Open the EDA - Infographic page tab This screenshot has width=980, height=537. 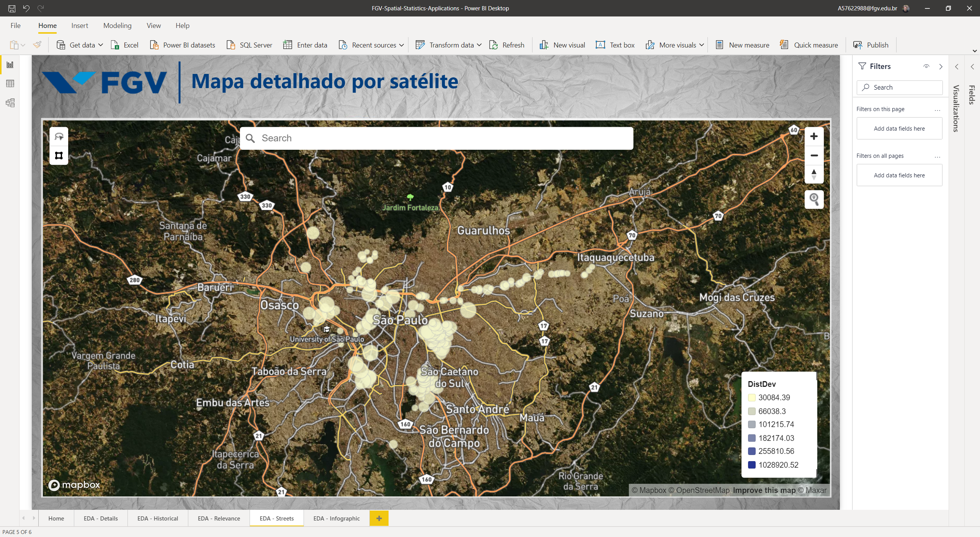coord(336,518)
